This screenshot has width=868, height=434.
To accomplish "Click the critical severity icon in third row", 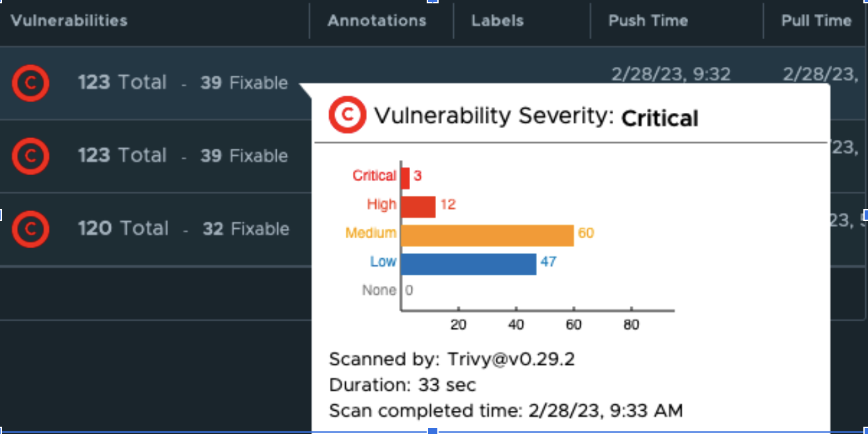I will pos(30,229).
